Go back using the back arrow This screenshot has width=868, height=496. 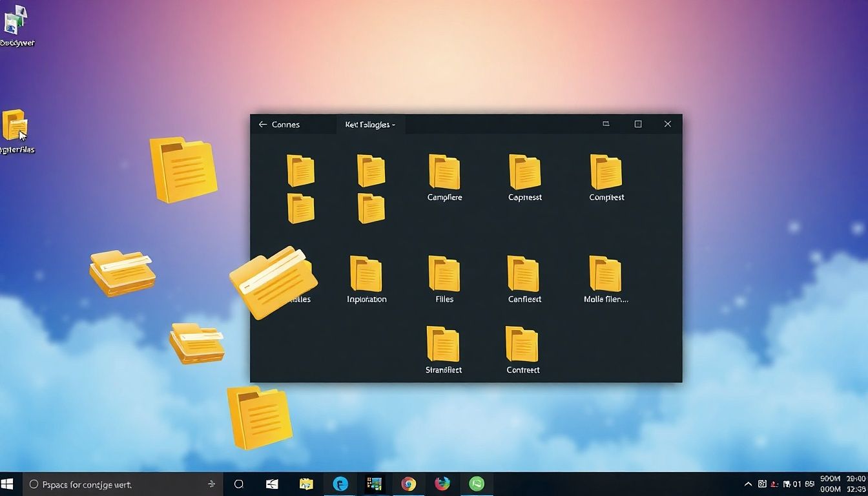(x=263, y=124)
